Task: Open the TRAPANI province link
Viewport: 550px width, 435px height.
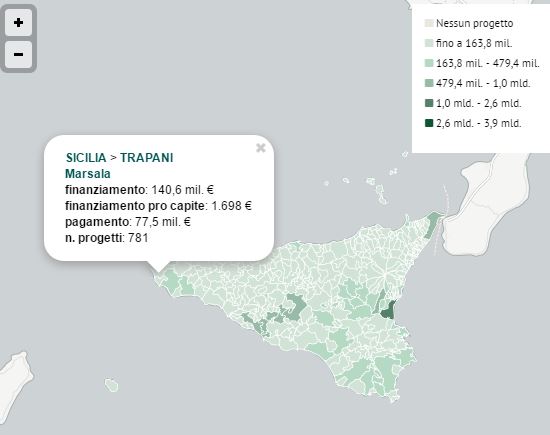Action: tap(147, 158)
